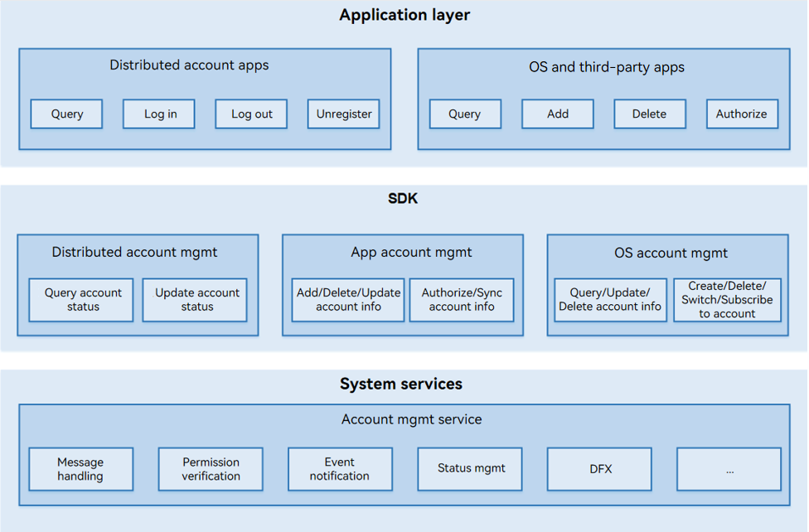Click the Event notification box
This screenshot has height=532, width=809.
pyautogui.click(x=340, y=469)
